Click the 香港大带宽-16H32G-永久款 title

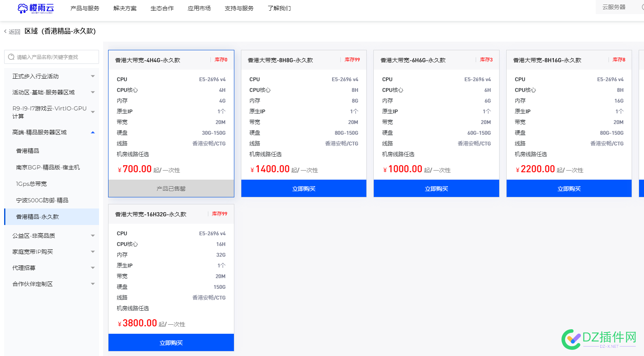click(x=151, y=214)
